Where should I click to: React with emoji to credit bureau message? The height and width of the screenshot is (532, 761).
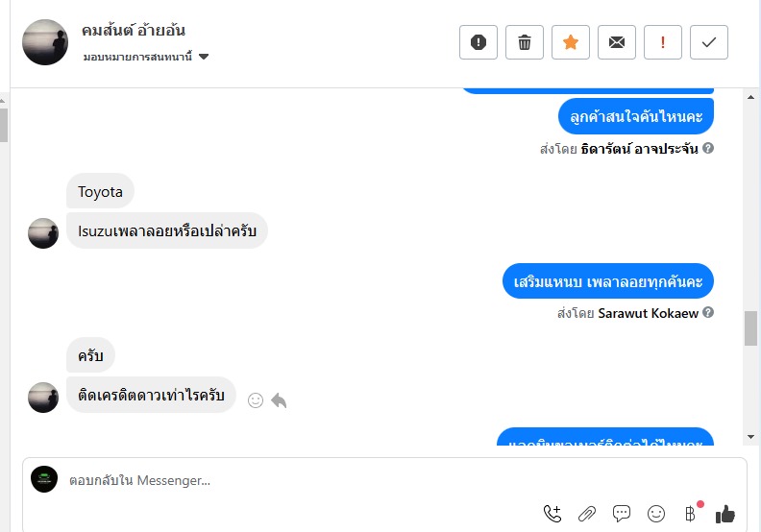pos(256,400)
